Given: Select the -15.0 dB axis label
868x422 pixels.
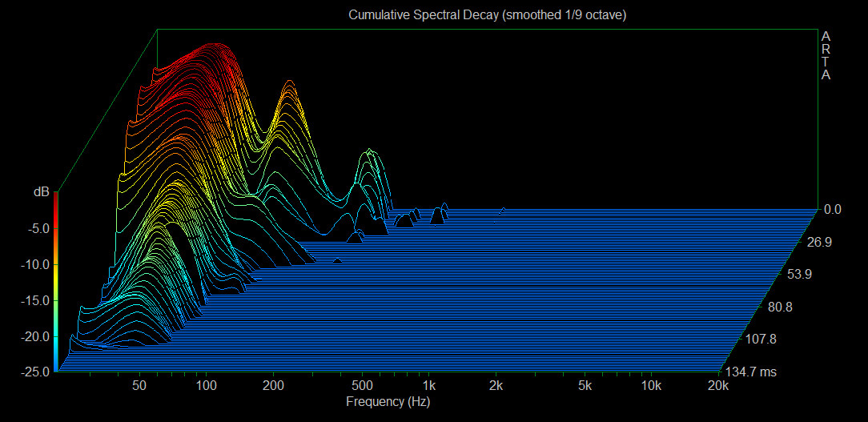Looking at the screenshot, I should [34, 300].
